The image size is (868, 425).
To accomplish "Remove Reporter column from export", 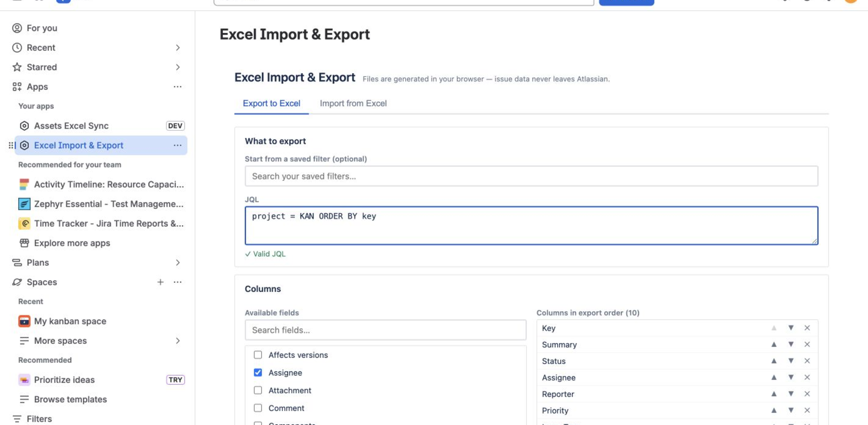I will pos(807,394).
